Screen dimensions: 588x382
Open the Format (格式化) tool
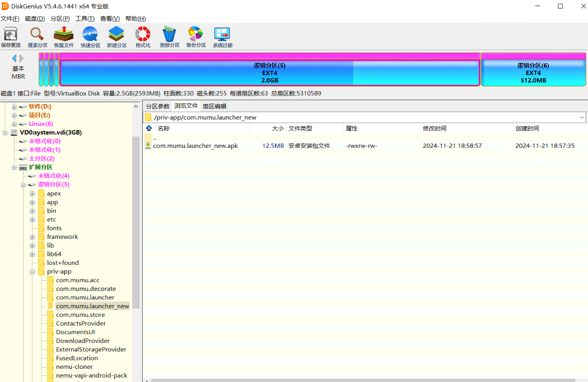point(143,38)
